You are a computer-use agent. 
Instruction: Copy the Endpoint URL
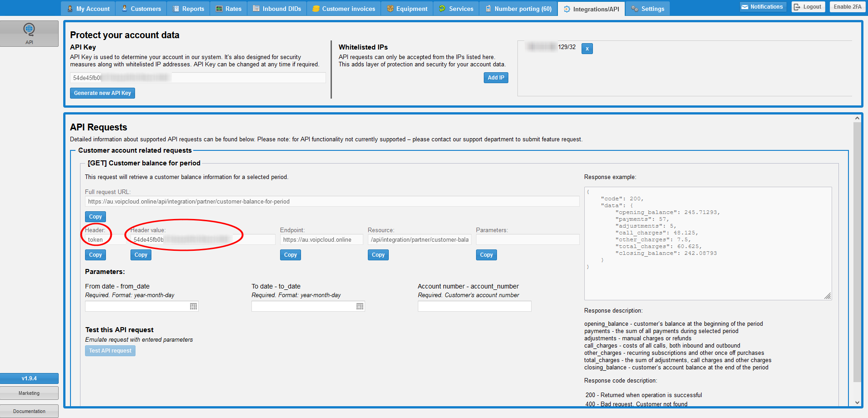coord(291,255)
